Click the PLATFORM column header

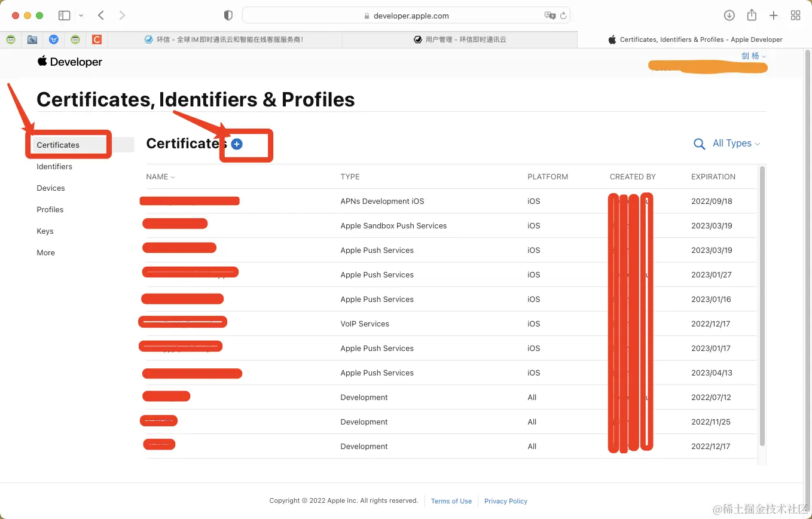pyautogui.click(x=548, y=176)
